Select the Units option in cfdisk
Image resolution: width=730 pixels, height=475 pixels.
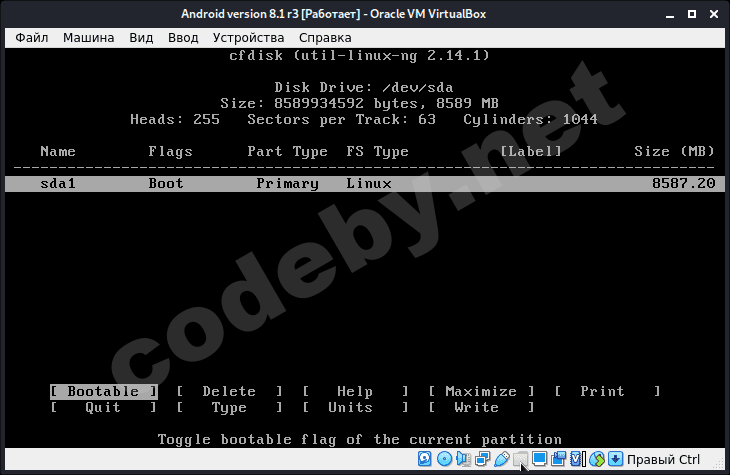coord(355,407)
